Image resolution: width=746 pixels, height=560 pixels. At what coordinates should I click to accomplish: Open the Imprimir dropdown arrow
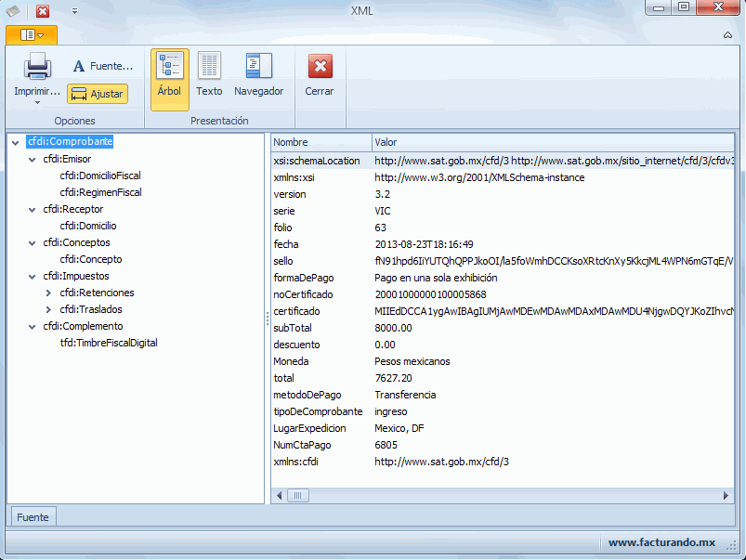[37, 103]
